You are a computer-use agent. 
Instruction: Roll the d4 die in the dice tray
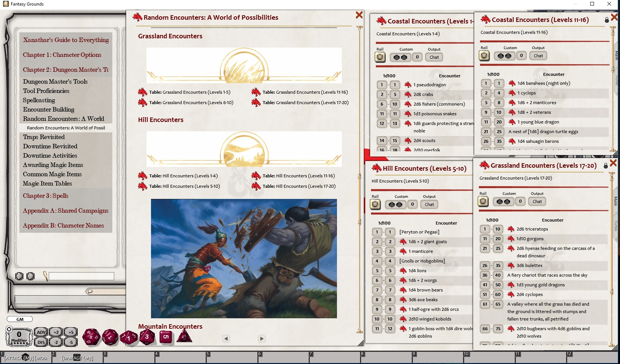[185, 336]
